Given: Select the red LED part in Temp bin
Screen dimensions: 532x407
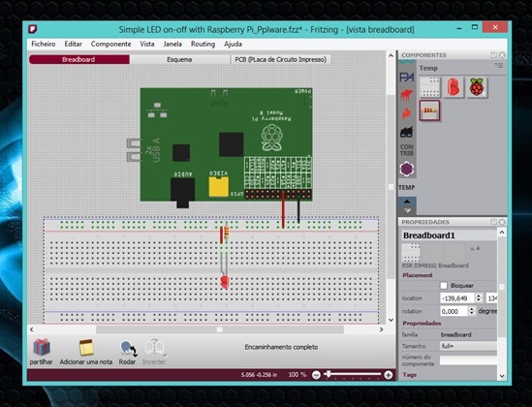Looking at the screenshot, I should pos(454,87).
